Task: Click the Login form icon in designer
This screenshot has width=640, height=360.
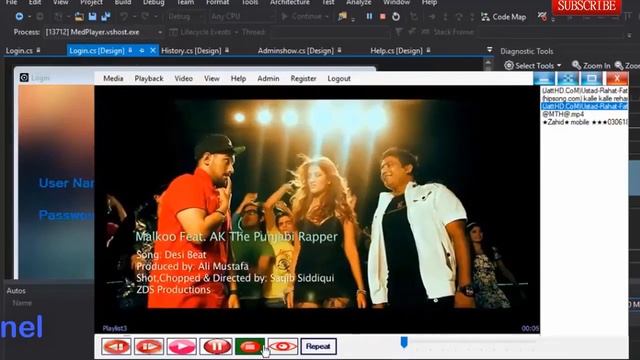Action: [x=24, y=78]
